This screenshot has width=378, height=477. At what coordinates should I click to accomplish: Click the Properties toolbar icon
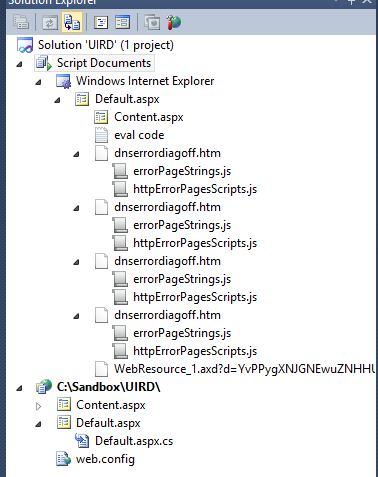pos(21,22)
